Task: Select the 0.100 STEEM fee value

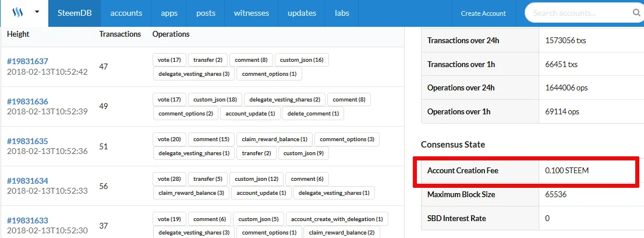Action: pos(567,170)
